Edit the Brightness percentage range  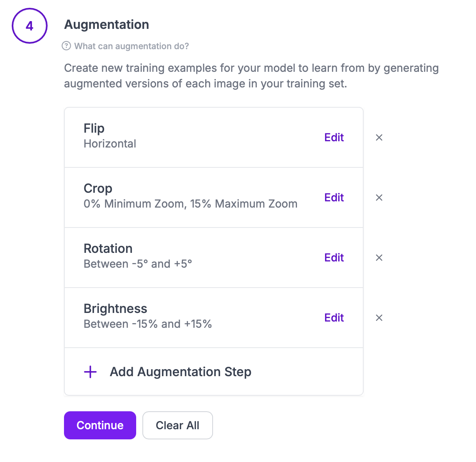tap(334, 318)
